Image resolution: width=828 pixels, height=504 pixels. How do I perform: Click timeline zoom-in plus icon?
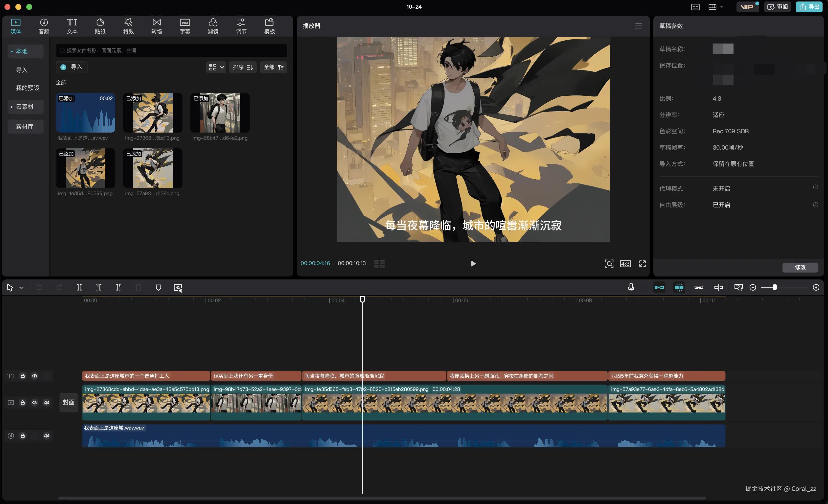point(816,288)
